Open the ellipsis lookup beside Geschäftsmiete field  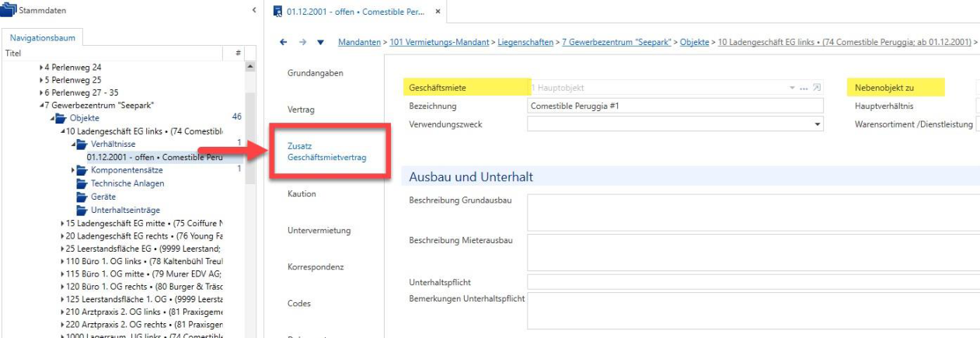804,88
